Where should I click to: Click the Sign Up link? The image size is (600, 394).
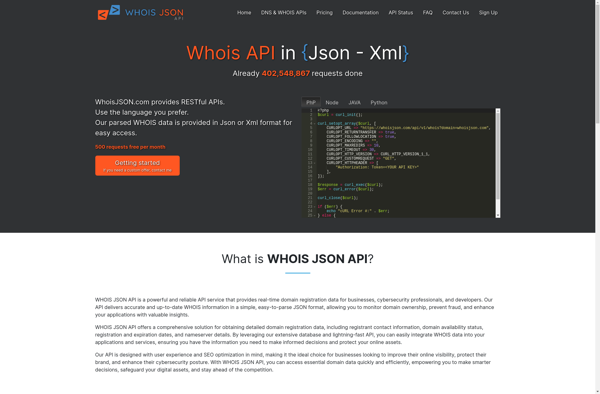(488, 13)
